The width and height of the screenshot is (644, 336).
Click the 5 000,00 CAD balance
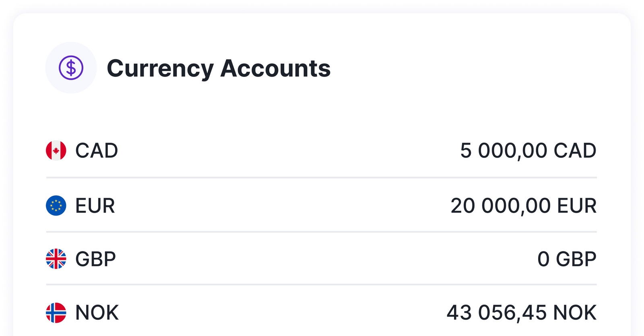tap(528, 151)
